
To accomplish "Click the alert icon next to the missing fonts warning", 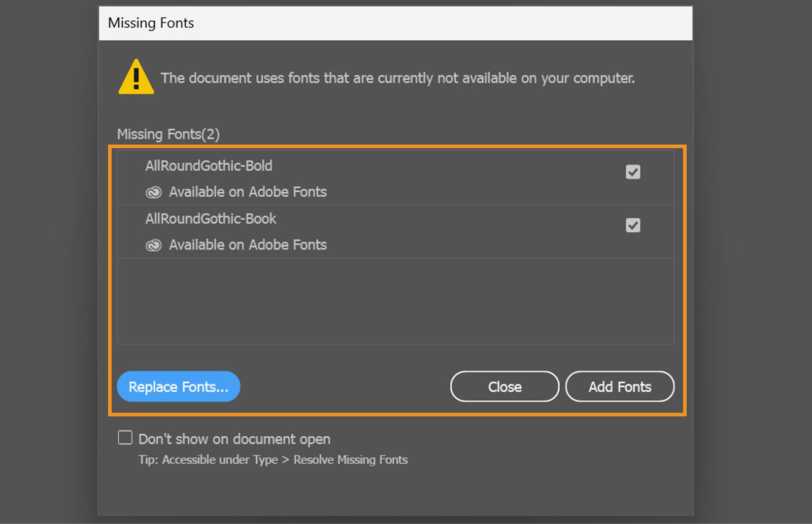I will (136, 78).
